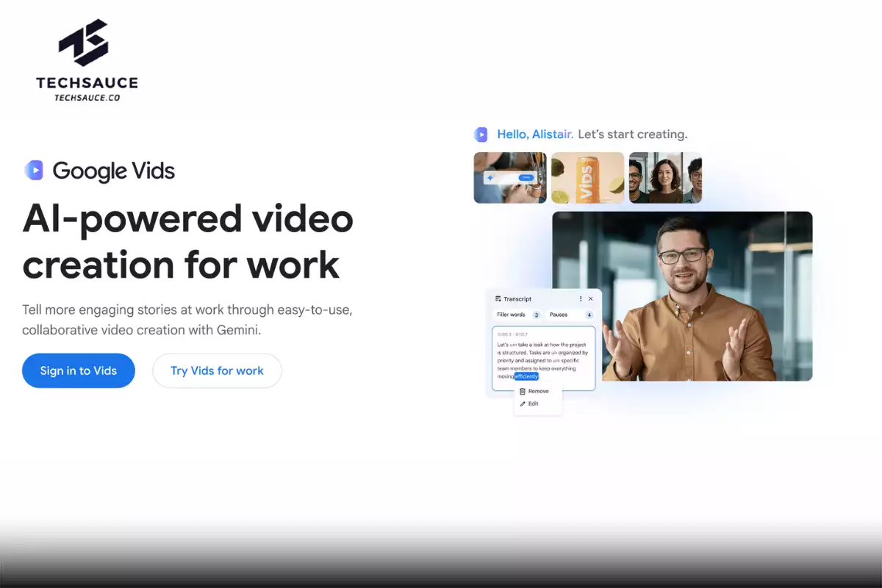Click the Google Vids product name text
The image size is (882, 588).
pos(114,171)
